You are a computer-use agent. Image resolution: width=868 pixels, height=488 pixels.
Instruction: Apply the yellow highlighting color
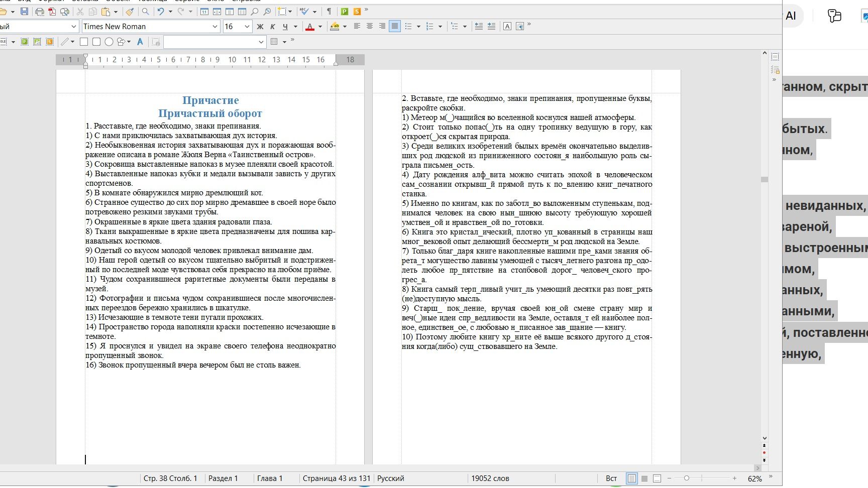click(x=335, y=27)
